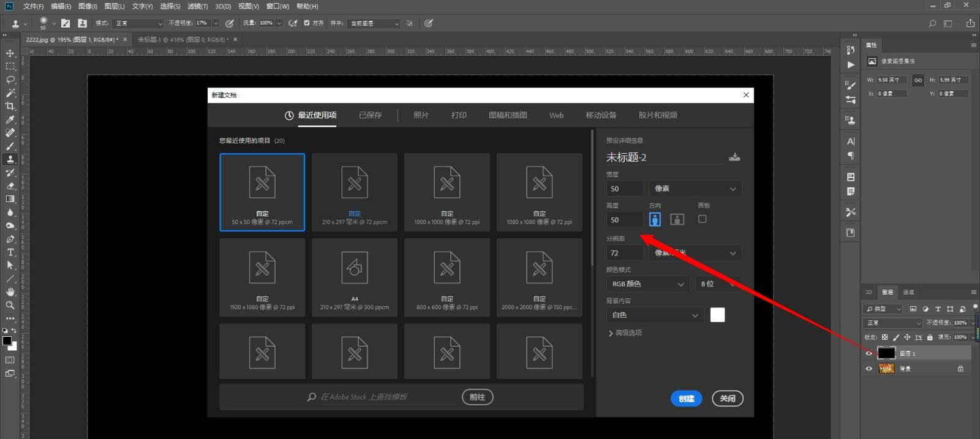The image size is (980, 439).
Task: Select the Healing Brush tool
Action: (x=10, y=132)
